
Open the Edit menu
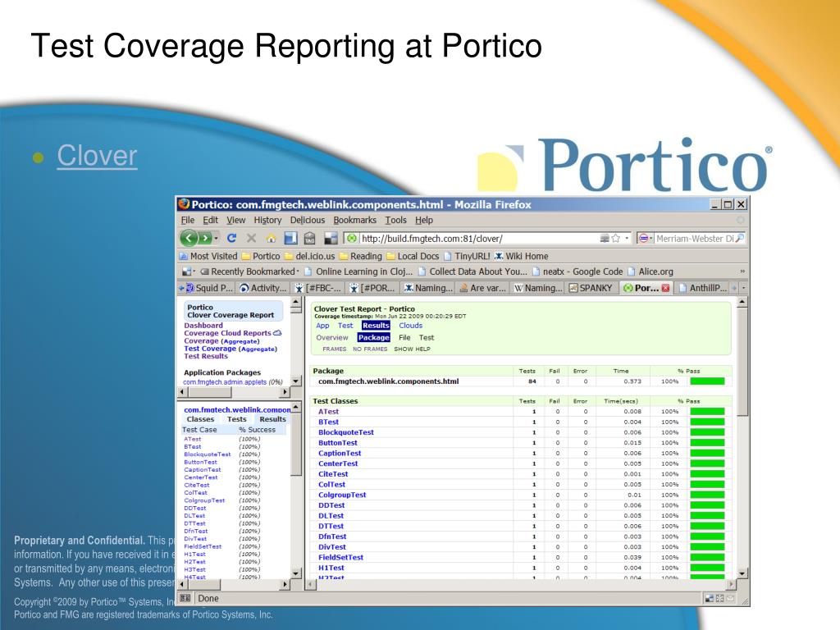point(210,220)
